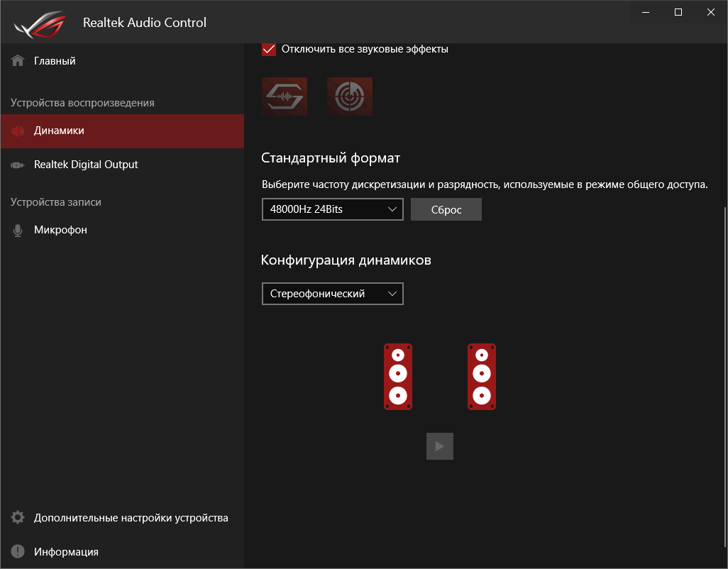Click the red speaker icon beside Динамики
This screenshot has width=728, height=569.
tap(18, 131)
